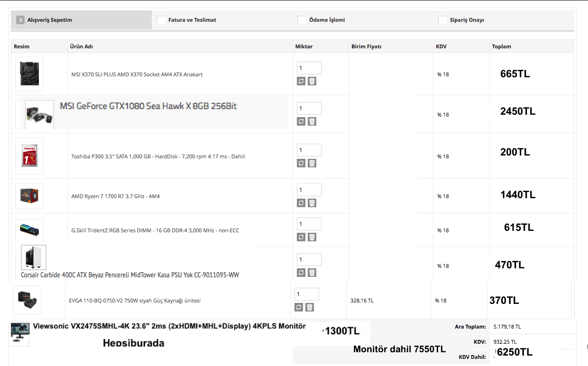
Task: Click the arrow icon beside Alışveriş Sepetim
Action: [20, 20]
